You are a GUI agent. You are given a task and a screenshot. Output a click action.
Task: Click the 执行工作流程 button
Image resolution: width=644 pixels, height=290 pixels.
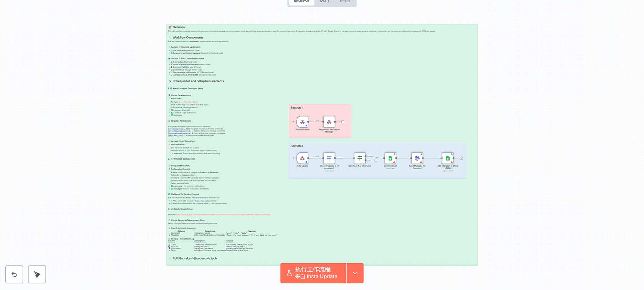pos(313,273)
